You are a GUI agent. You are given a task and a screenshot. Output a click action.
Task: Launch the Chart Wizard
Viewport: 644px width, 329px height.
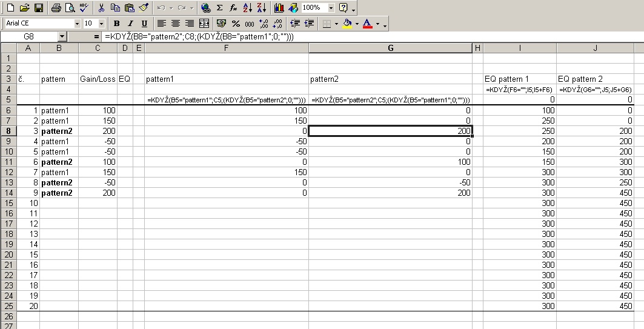[x=279, y=7]
